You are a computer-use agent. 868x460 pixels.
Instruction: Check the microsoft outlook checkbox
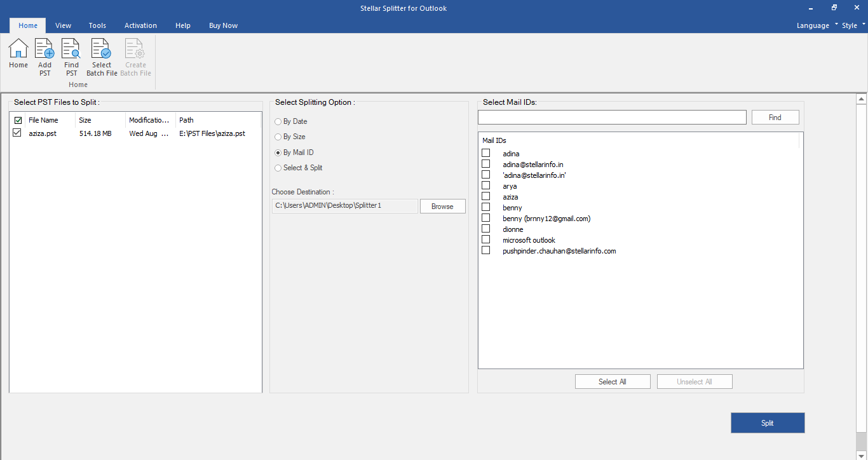click(486, 240)
